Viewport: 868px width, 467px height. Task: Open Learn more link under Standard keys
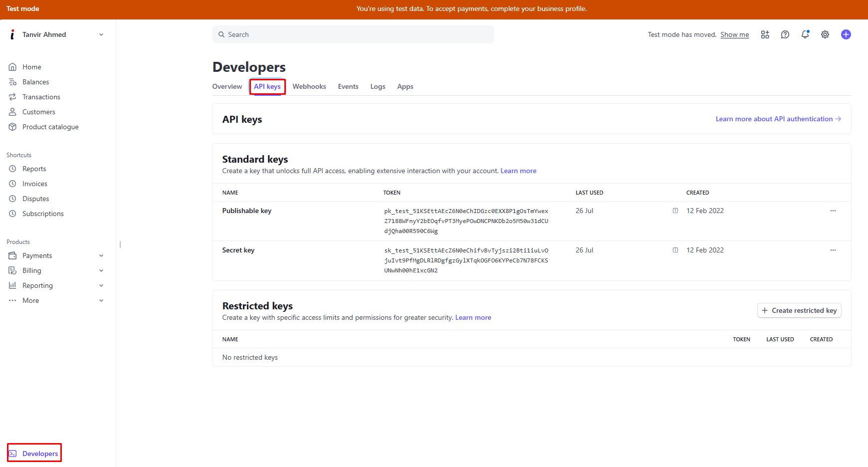coord(518,171)
